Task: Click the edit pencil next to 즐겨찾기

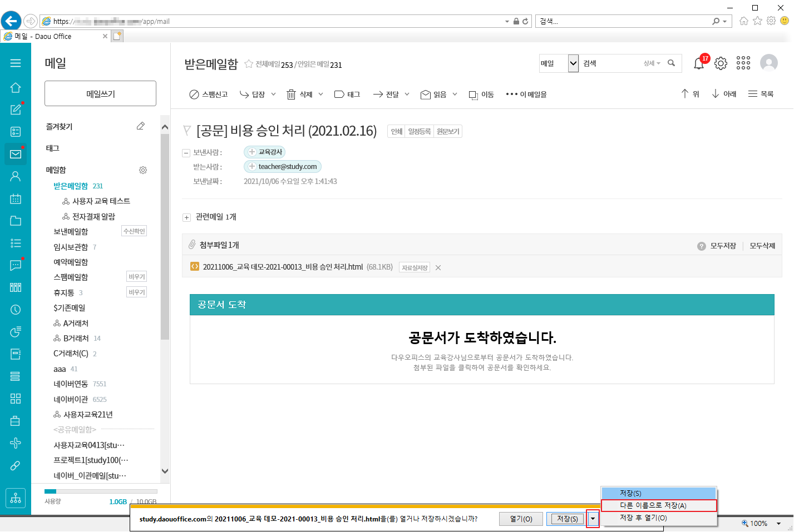Action: pos(141,126)
